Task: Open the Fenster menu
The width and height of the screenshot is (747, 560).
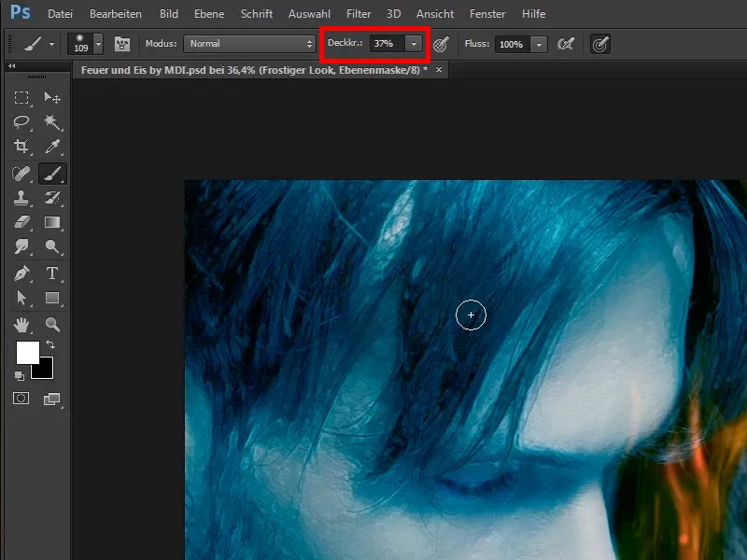Action: click(487, 14)
